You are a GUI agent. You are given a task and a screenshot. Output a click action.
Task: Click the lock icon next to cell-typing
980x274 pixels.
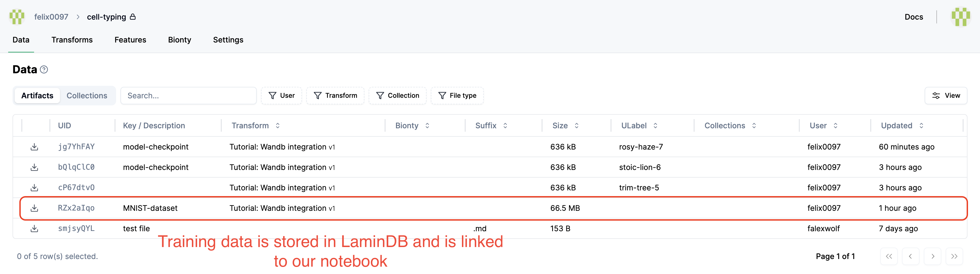coord(133,17)
